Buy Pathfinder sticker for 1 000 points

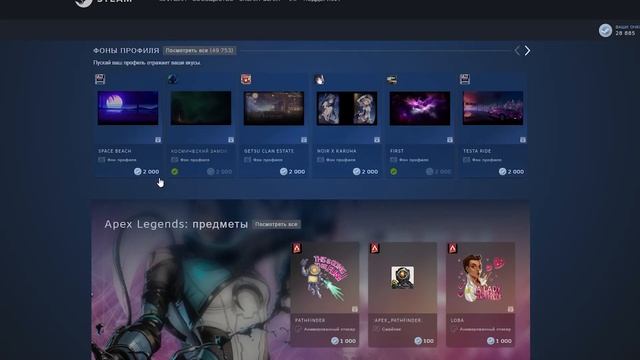pos(343,341)
